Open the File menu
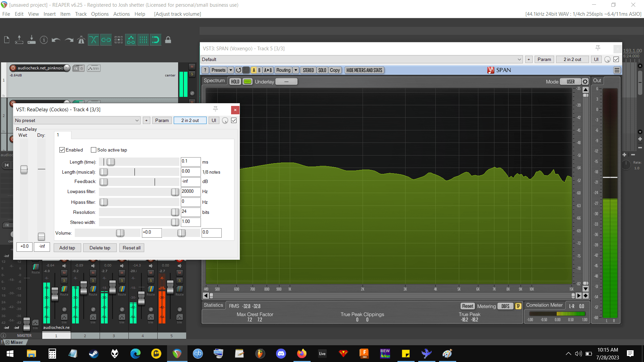Image resolution: width=644 pixels, height=362 pixels. coord(6,14)
